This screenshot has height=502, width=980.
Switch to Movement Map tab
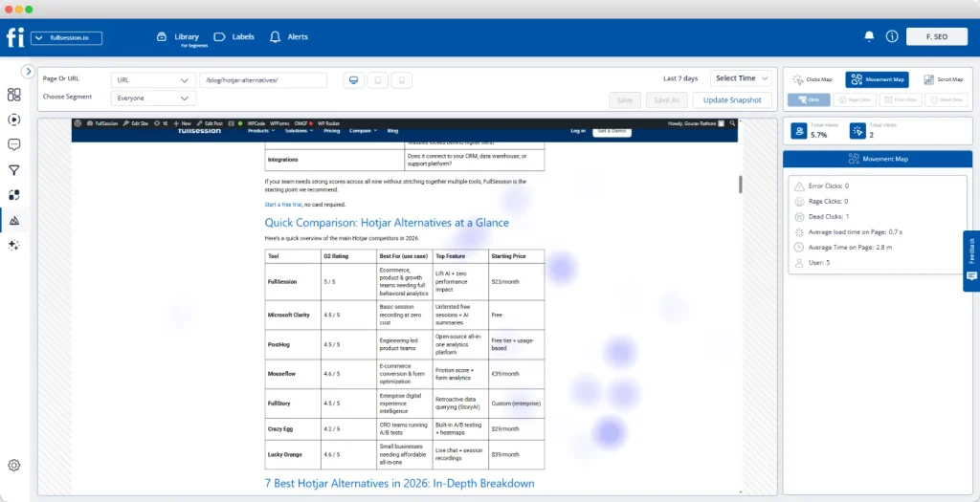pyautogui.click(x=877, y=79)
